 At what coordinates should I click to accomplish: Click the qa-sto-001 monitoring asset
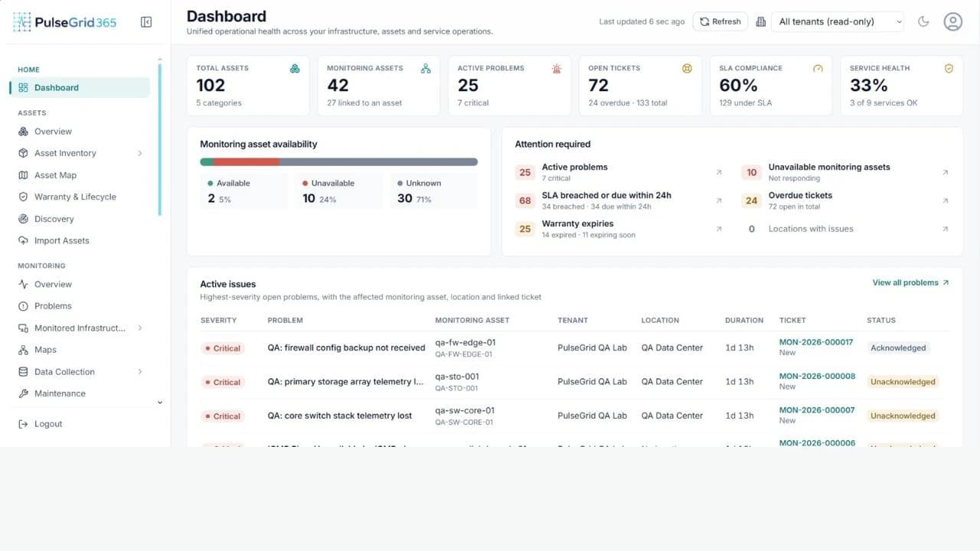[457, 377]
